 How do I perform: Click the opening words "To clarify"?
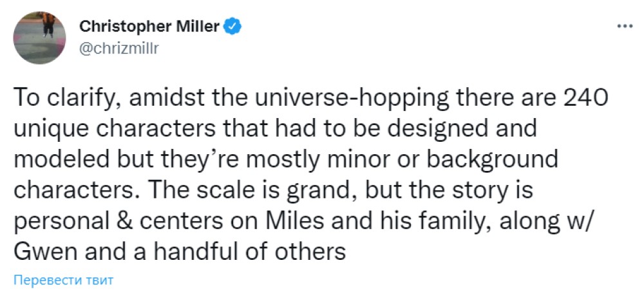point(57,100)
